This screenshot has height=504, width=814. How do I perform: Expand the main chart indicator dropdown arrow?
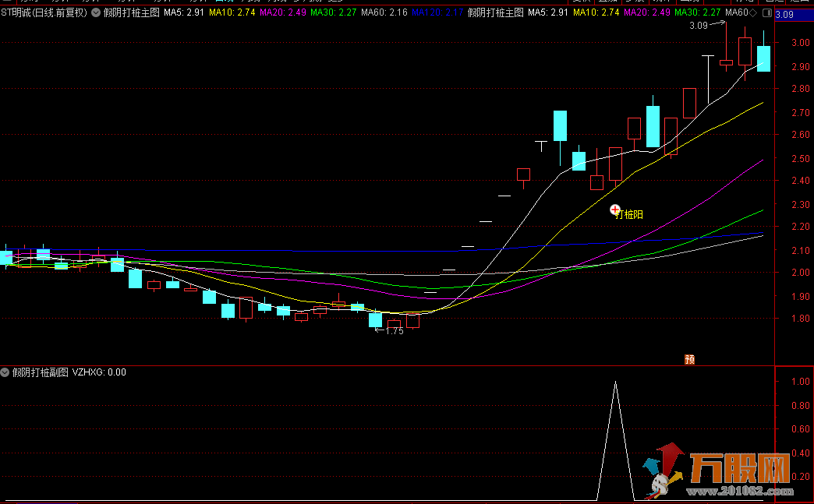[x=96, y=12]
